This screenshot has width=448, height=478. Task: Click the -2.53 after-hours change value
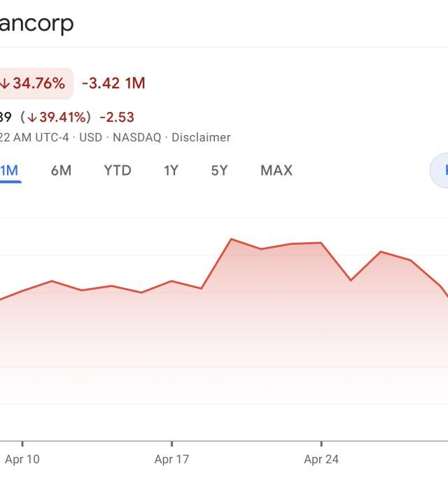point(117,118)
